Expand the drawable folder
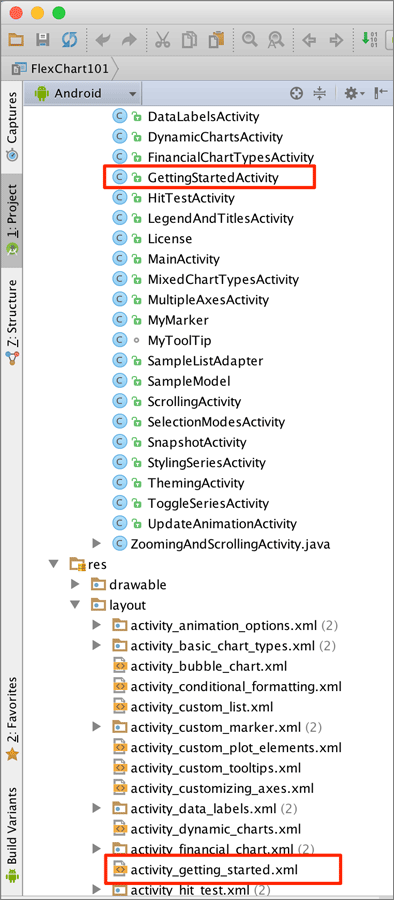Viewport: 394px width, 900px height. click(x=75, y=584)
